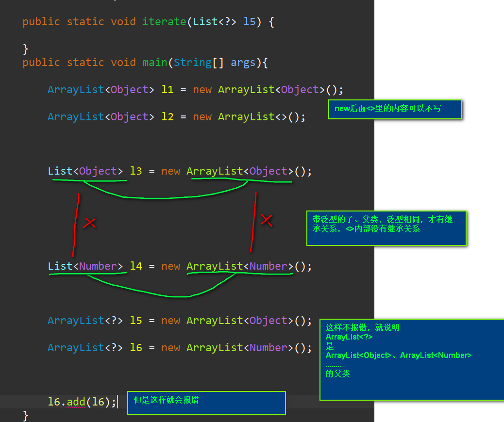The width and height of the screenshot is (504, 422).
Task: Click the note 'new后面<>里的内容可以不写'
Action: 395,110
